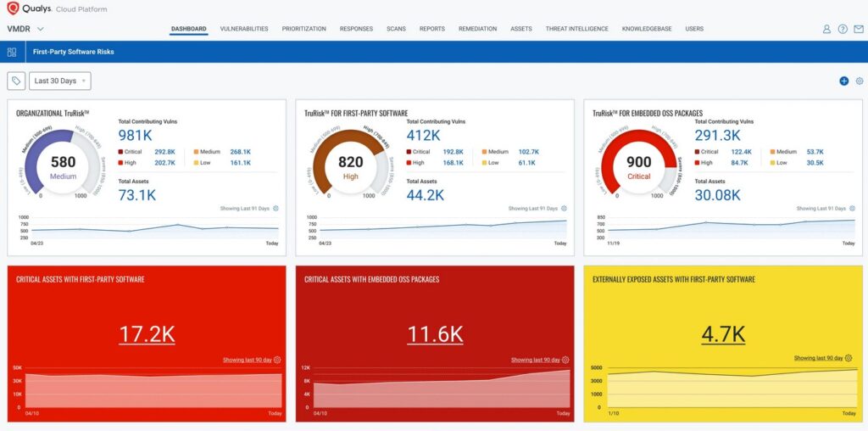Open the Assets tab
Viewport: 868px width, 431px height.
521,29
